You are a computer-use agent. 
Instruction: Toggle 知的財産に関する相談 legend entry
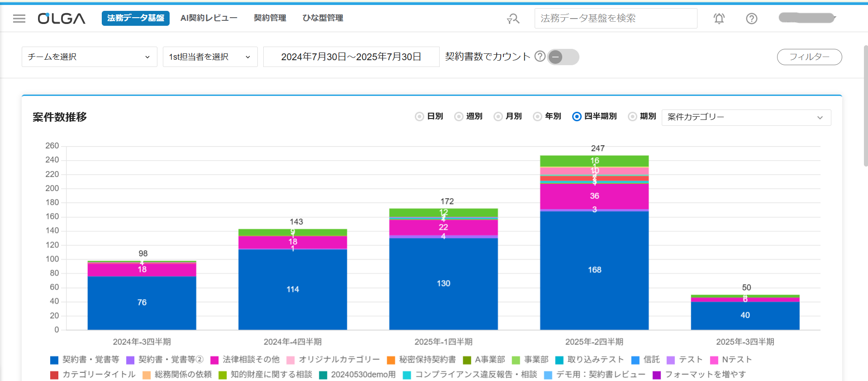266,375
